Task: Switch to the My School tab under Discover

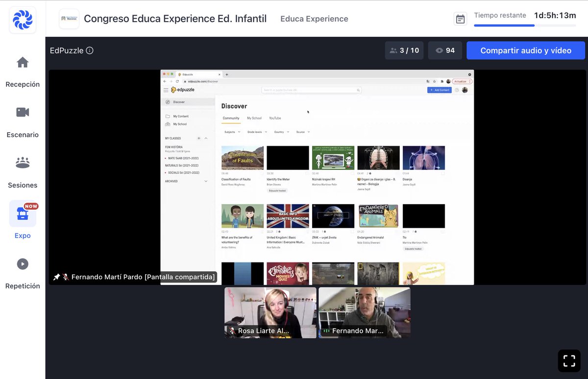Action: point(254,118)
